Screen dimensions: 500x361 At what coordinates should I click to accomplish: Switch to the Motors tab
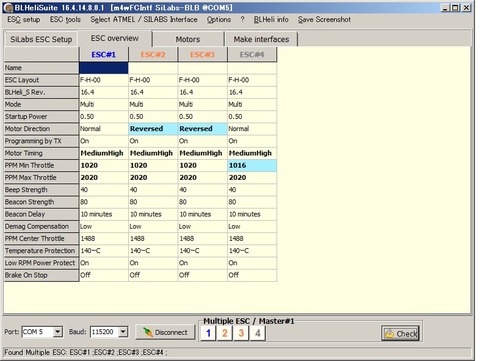[x=188, y=39]
